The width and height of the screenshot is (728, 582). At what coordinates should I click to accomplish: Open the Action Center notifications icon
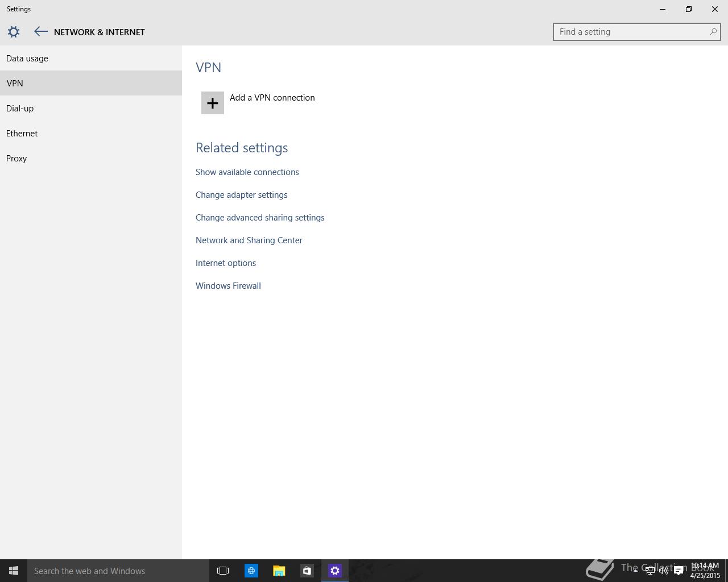(x=679, y=571)
